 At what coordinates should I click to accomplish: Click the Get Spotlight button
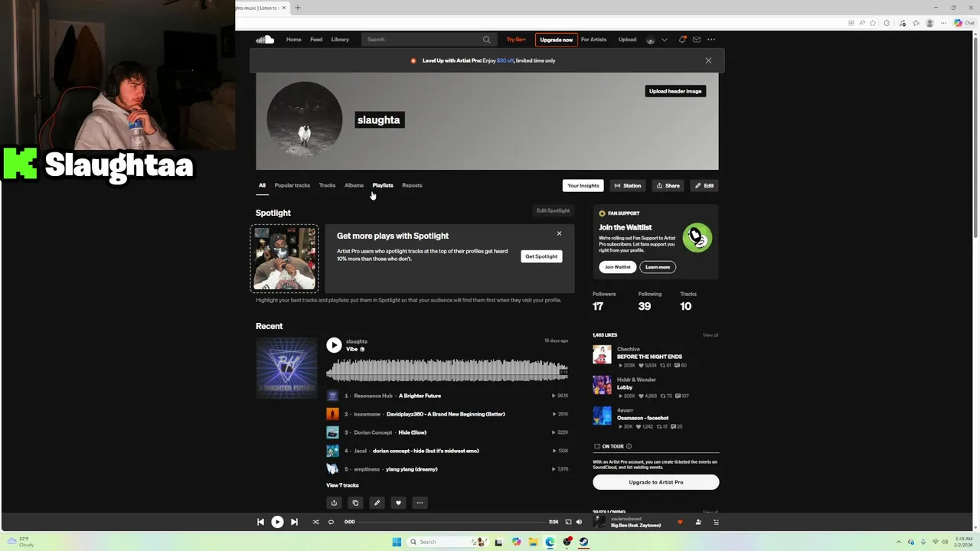tap(541, 256)
